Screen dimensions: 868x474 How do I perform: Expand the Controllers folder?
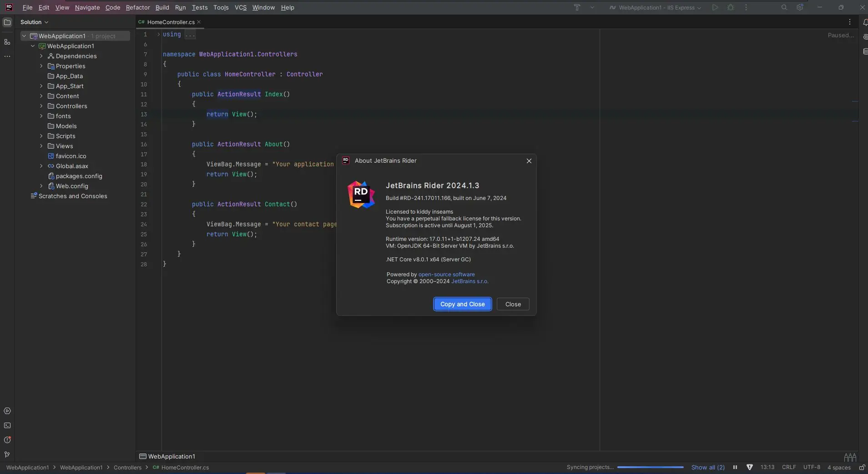(41, 106)
